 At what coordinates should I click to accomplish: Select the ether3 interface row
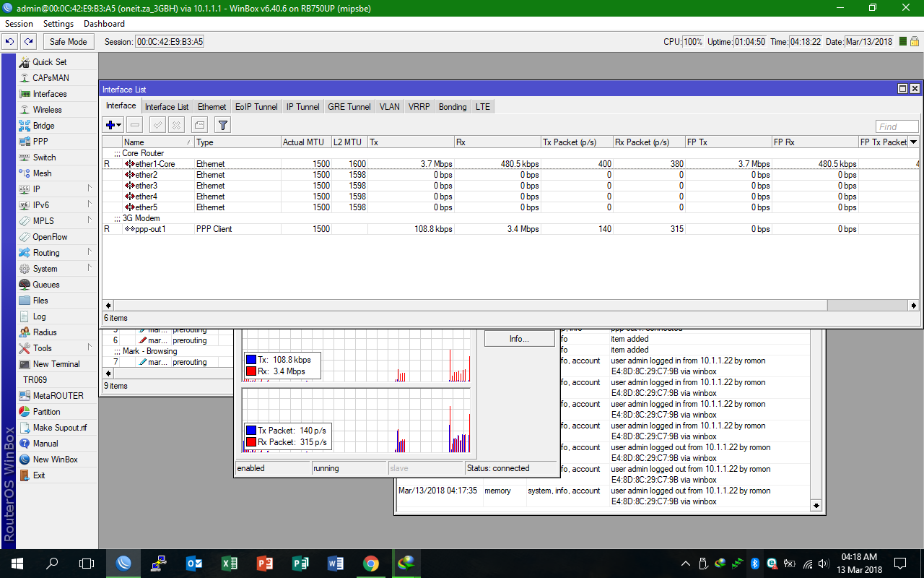pos(510,186)
